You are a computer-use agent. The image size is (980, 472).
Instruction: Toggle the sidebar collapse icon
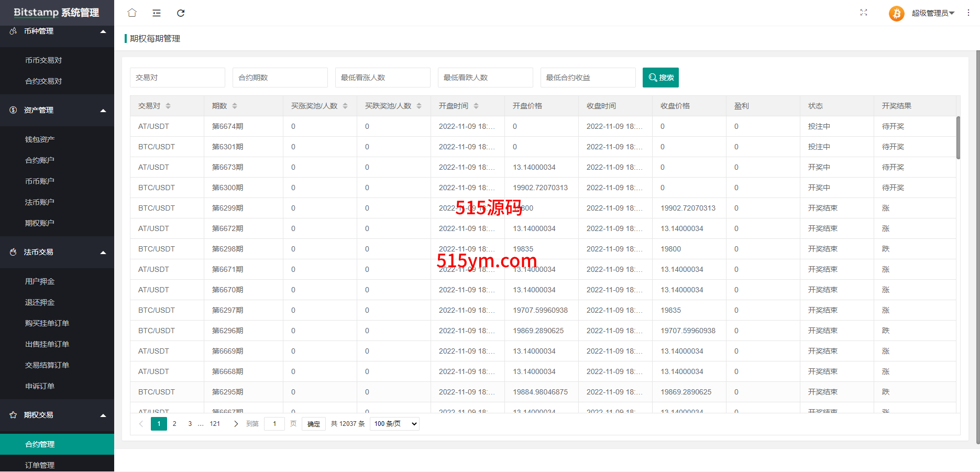[156, 13]
